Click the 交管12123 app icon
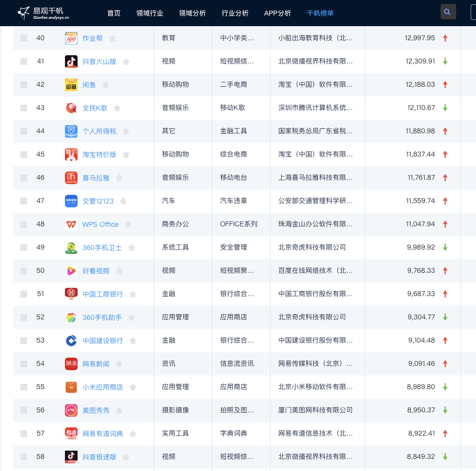This screenshot has width=476, height=471. (71, 201)
